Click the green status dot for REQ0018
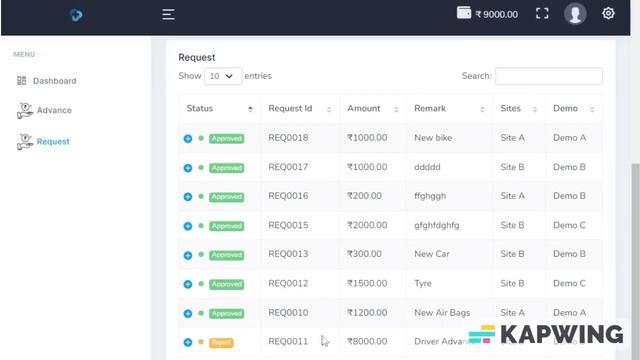The image size is (640, 360). click(x=201, y=138)
